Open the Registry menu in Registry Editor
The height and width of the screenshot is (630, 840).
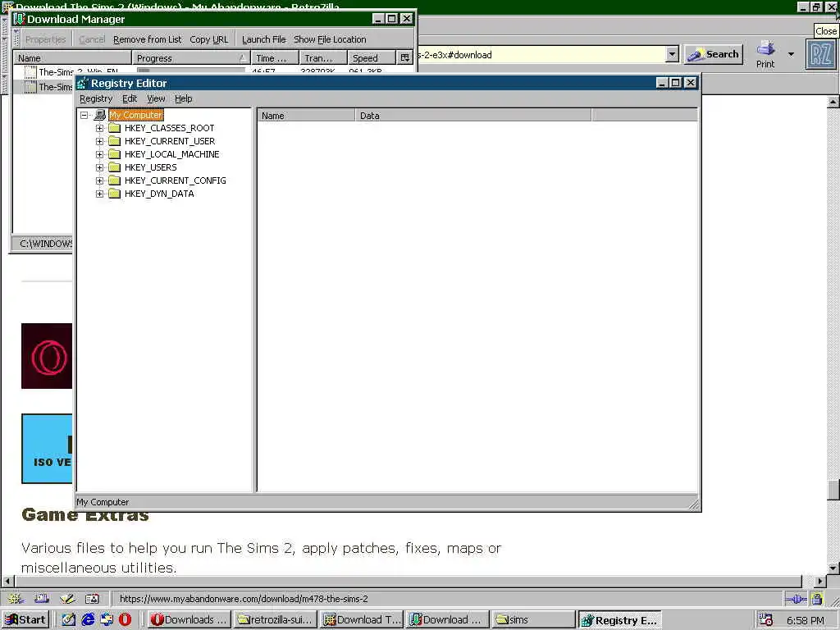[x=96, y=98]
